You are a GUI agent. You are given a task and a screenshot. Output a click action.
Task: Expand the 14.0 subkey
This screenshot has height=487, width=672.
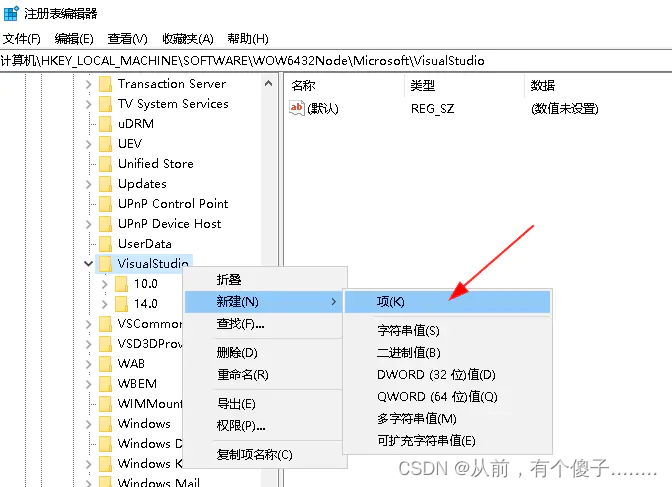pos(105,304)
